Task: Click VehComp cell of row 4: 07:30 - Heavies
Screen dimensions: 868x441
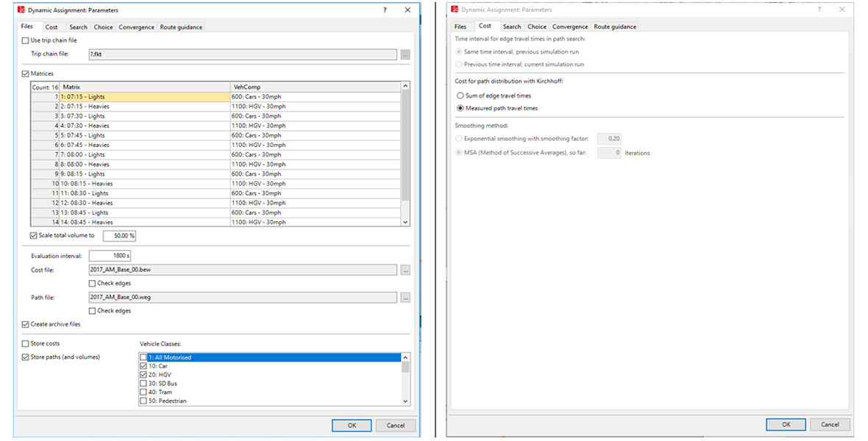Action: tap(316, 126)
